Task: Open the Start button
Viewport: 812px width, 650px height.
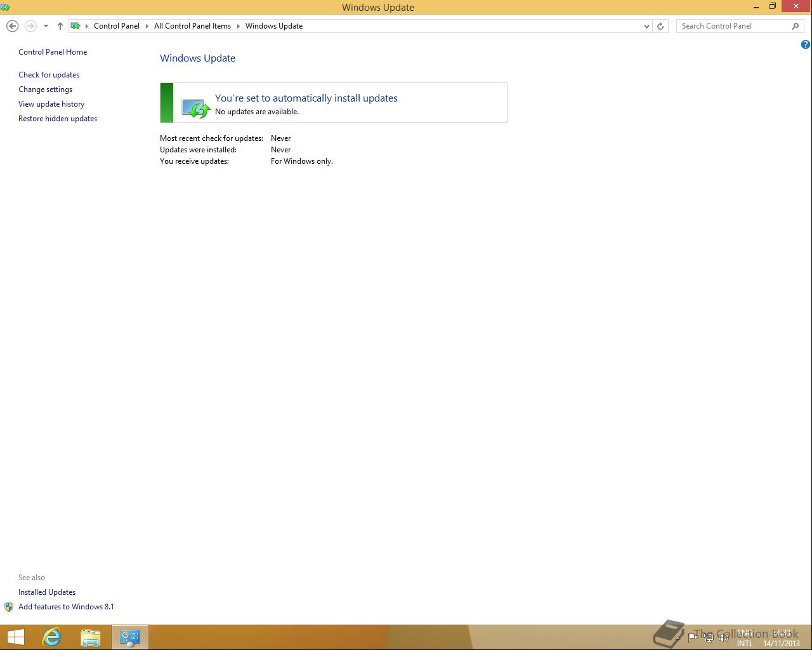Action: pos(15,637)
